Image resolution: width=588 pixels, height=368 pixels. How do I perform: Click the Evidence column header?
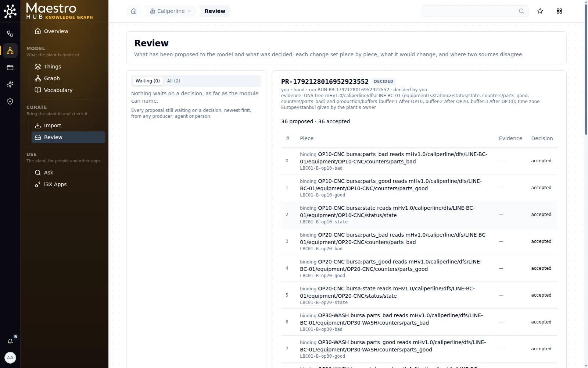click(510, 138)
